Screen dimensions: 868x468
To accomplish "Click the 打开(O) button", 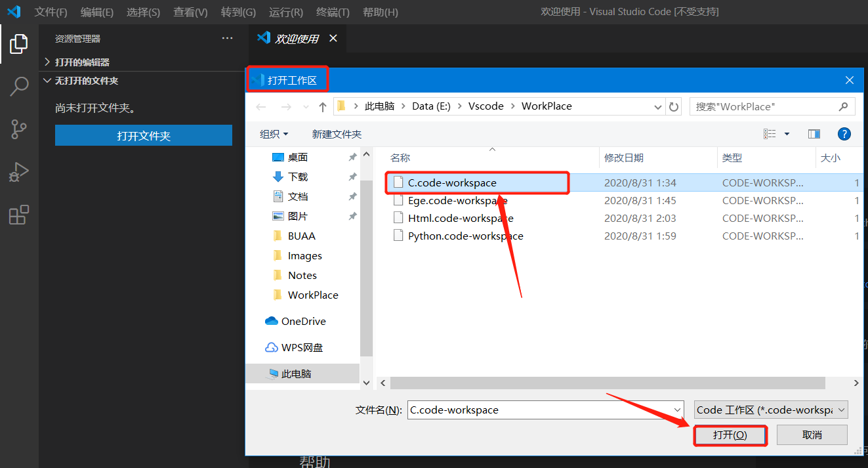I will (x=730, y=435).
